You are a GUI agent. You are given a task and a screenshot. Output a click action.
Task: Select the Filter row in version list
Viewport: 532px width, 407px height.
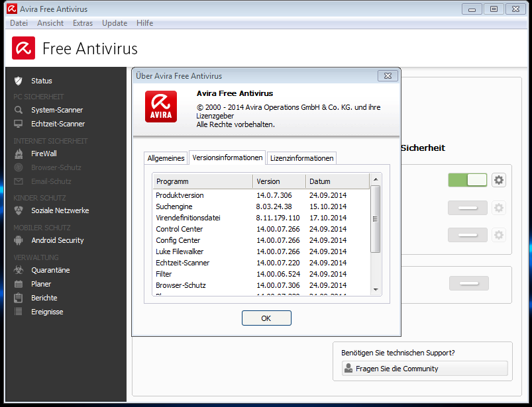[261, 274]
